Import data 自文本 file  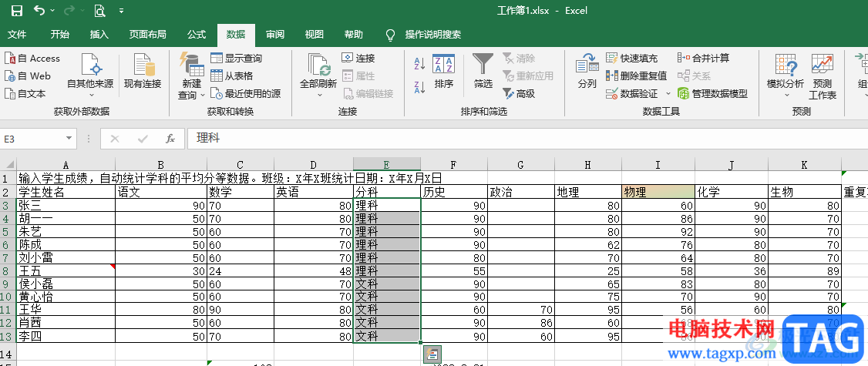25,93
